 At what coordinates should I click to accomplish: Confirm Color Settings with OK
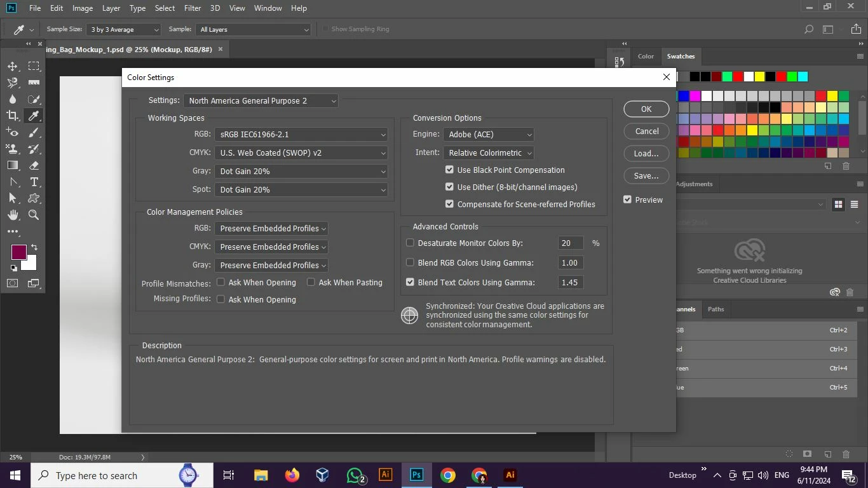point(646,109)
